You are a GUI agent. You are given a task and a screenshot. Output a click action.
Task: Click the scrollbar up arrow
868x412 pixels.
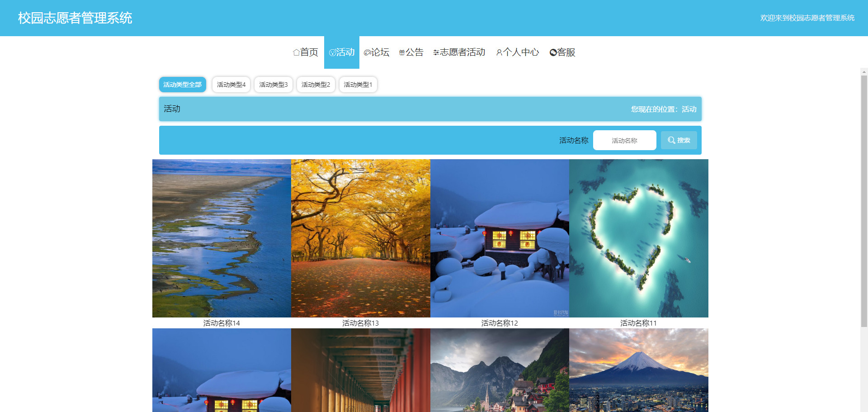click(x=864, y=71)
